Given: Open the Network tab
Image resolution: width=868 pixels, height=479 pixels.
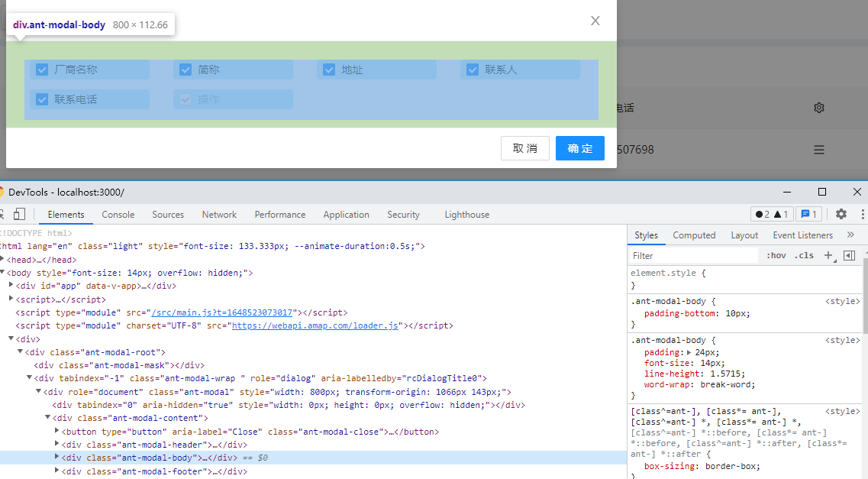Looking at the screenshot, I should tap(219, 215).
